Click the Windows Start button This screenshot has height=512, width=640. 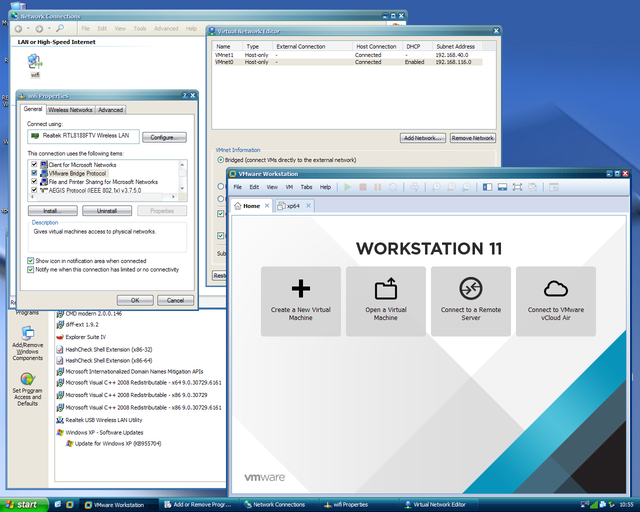tap(24, 505)
